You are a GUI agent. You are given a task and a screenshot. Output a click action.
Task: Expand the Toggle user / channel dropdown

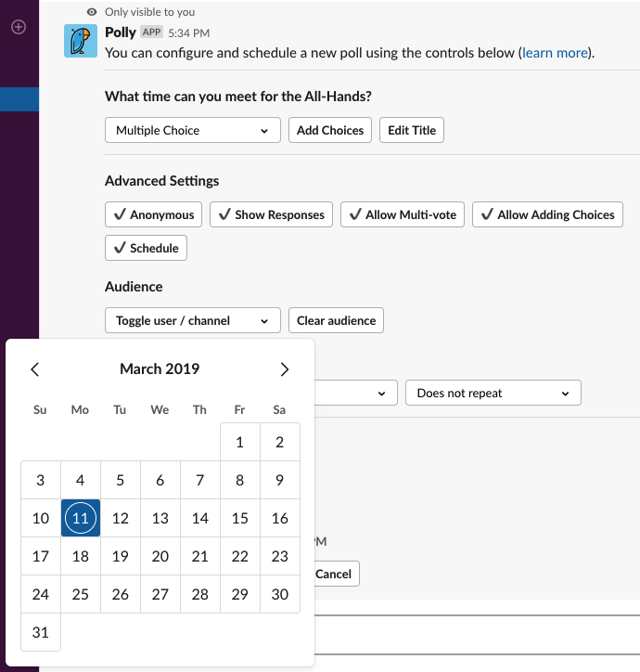(192, 321)
